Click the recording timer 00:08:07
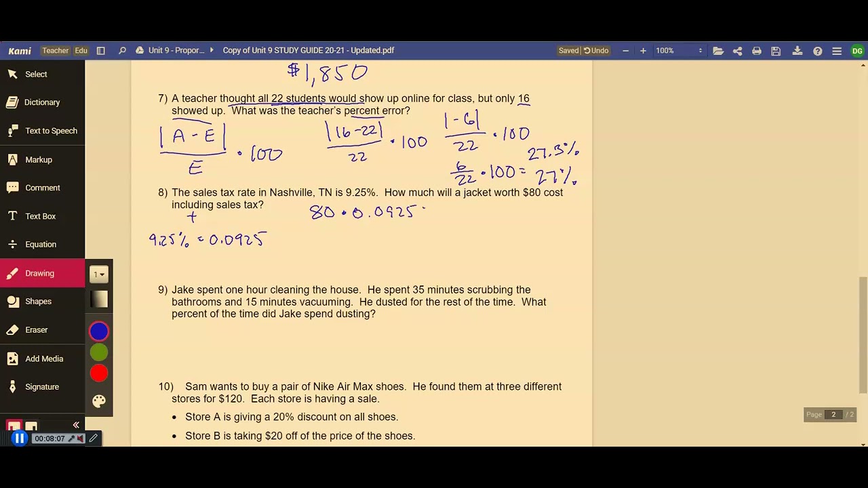This screenshot has height=488, width=868. (50, 439)
